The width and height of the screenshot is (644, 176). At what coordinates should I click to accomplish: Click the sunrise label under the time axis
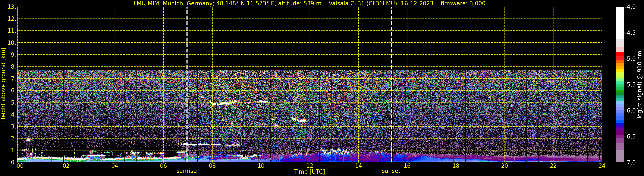(x=186, y=171)
